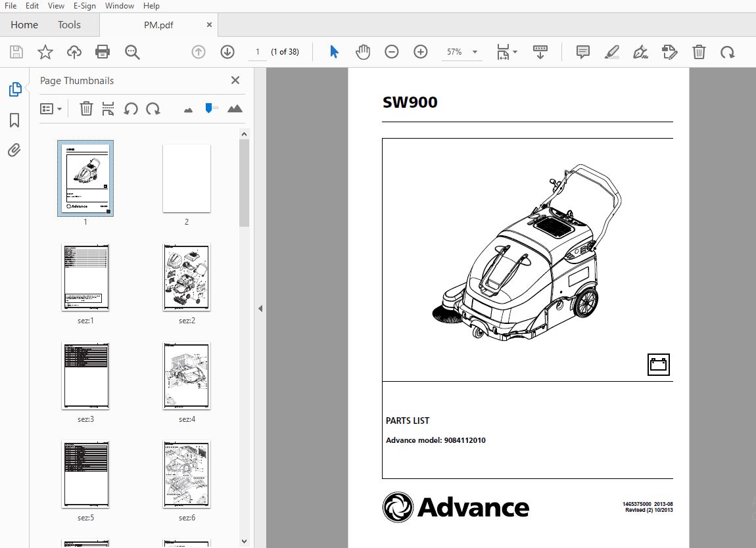Screen dimensions: 756x548
Task: Go to the previous page with the up arrow
Action: (198, 51)
